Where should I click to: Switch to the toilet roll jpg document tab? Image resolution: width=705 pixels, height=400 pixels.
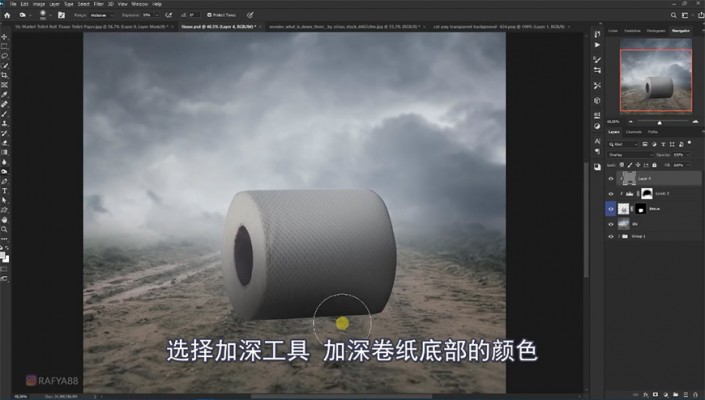point(93,27)
